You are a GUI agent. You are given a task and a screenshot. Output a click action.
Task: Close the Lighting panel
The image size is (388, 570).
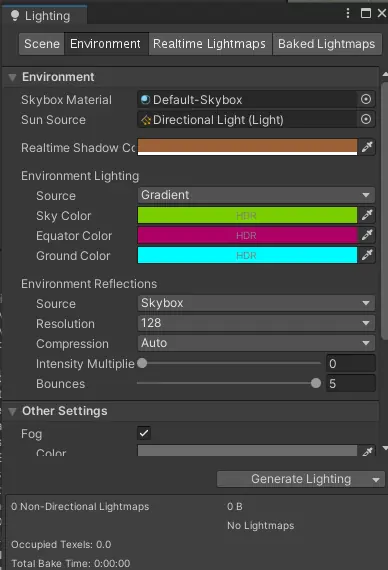382,13
